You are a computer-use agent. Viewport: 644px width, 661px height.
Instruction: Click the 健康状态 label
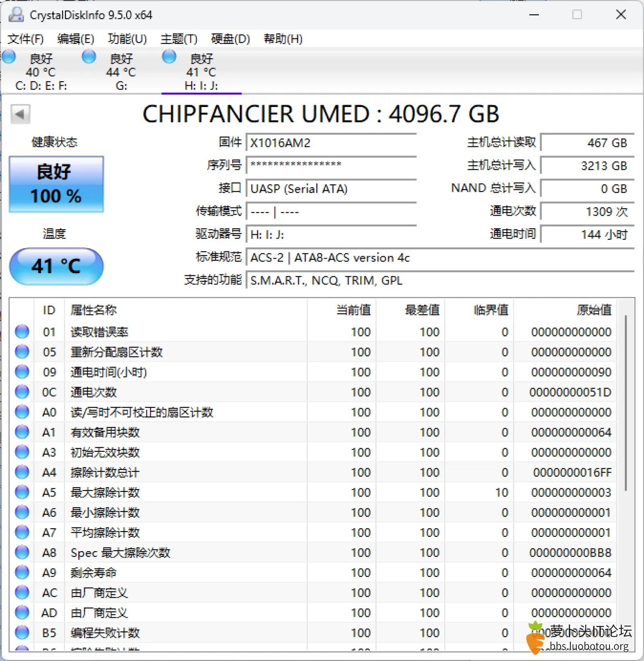pos(55,142)
